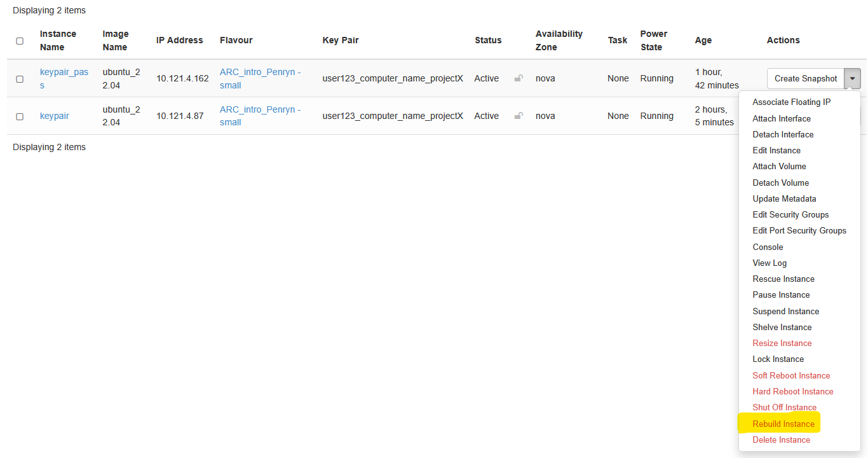
Task: Choose Rescue Instance
Action: point(783,279)
